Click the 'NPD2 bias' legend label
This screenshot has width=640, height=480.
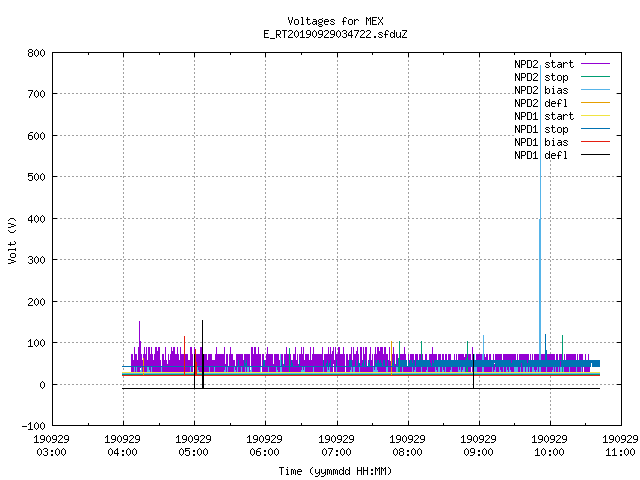pyautogui.click(x=541, y=90)
